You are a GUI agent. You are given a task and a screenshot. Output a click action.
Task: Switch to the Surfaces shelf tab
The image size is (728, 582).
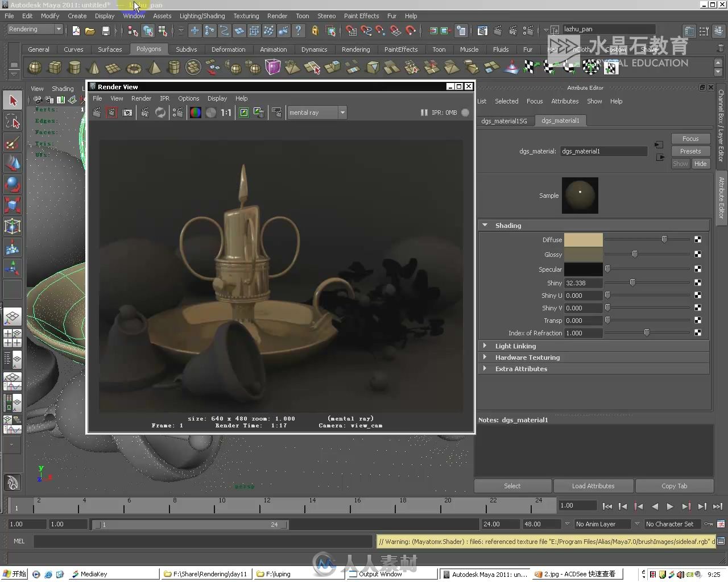click(110, 49)
